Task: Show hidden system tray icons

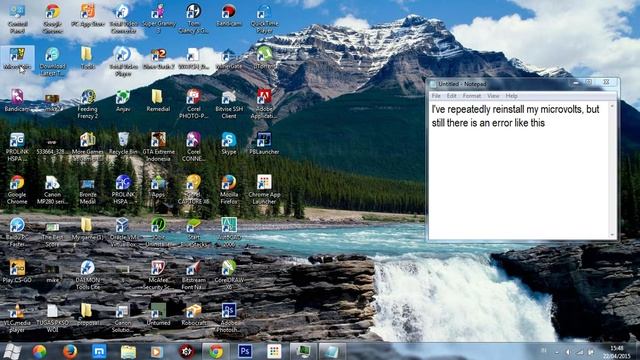Action: click(x=557, y=352)
